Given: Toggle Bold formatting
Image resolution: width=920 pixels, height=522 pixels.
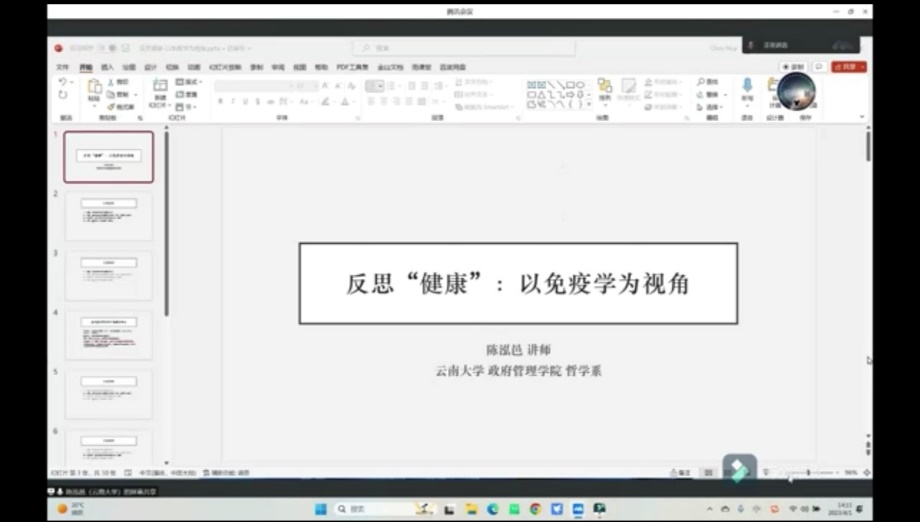Looking at the screenshot, I should coord(219,101).
